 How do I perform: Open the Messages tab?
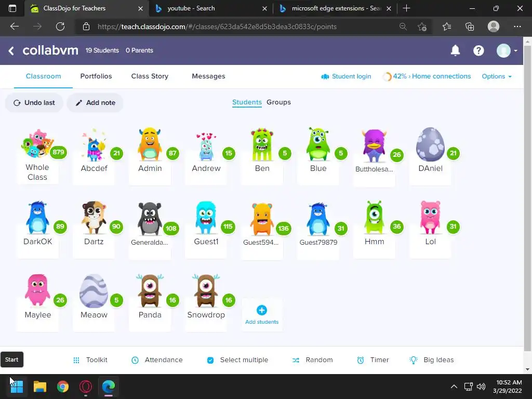pyautogui.click(x=208, y=76)
